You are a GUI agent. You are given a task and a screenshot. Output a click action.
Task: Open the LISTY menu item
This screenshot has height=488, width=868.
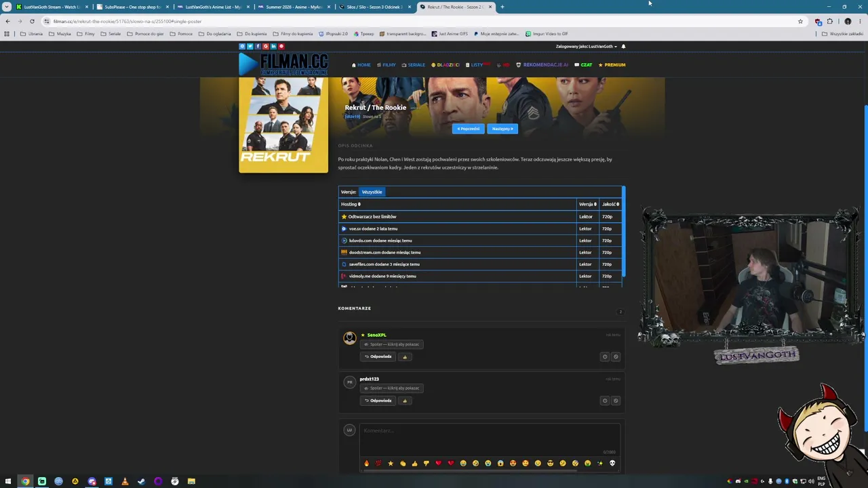coord(476,65)
